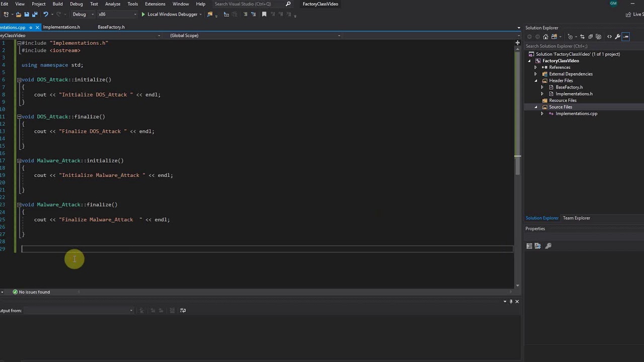Expand BaseFactory.h in Solution Explorer
644x362 pixels.
542,87
